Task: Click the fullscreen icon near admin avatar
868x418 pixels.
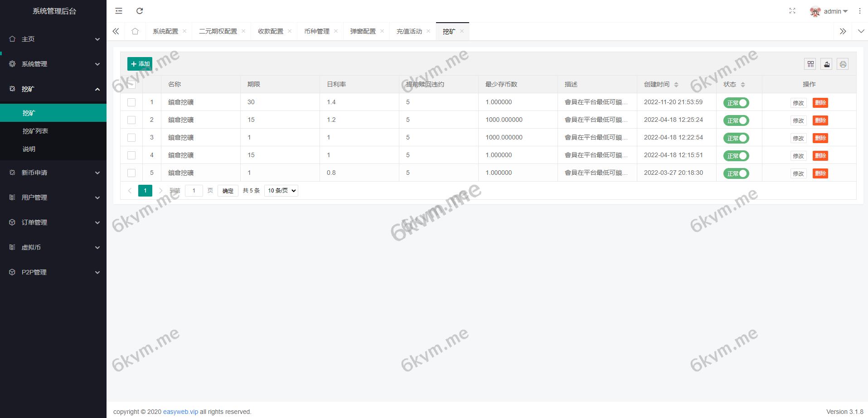Action: (792, 10)
